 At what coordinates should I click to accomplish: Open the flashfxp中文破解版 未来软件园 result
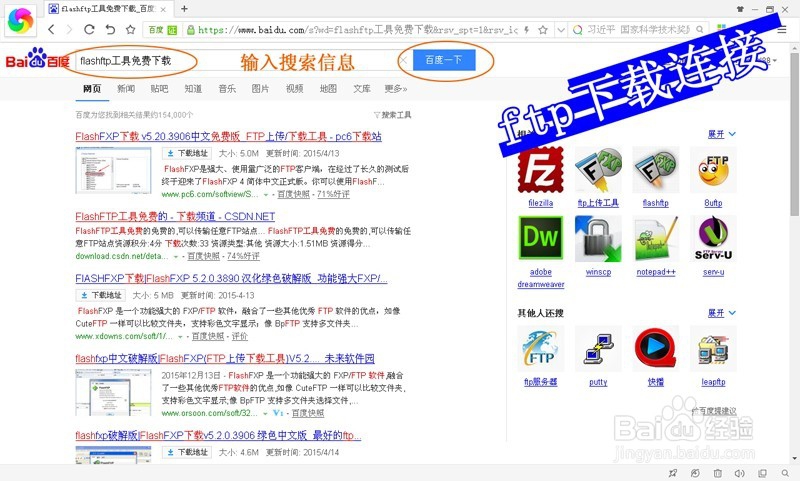pyautogui.click(x=225, y=359)
